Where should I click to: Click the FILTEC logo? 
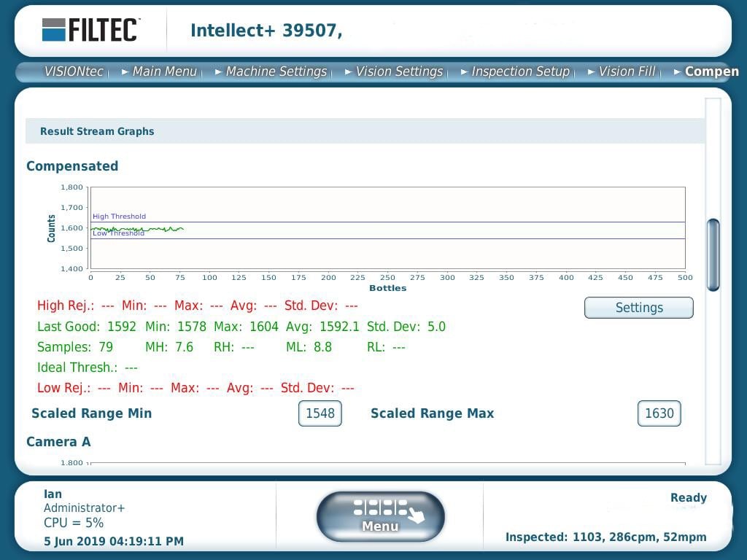coord(91,30)
